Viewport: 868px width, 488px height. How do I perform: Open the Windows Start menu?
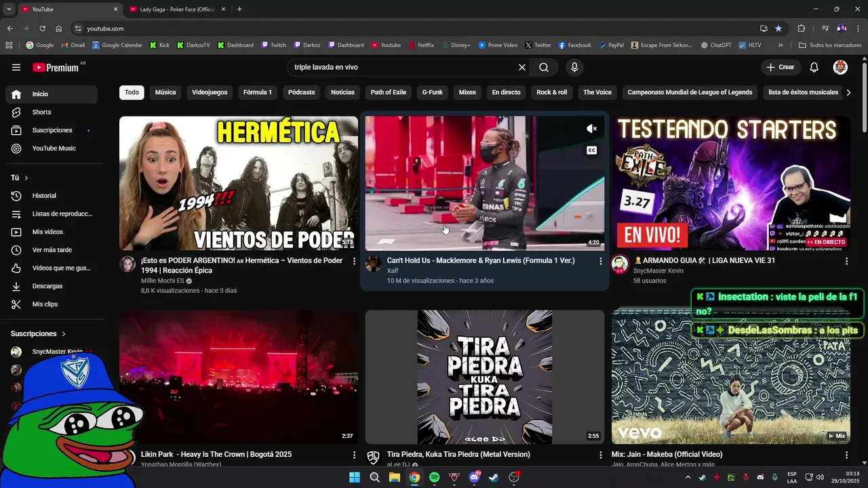click(x=354, y=477)
